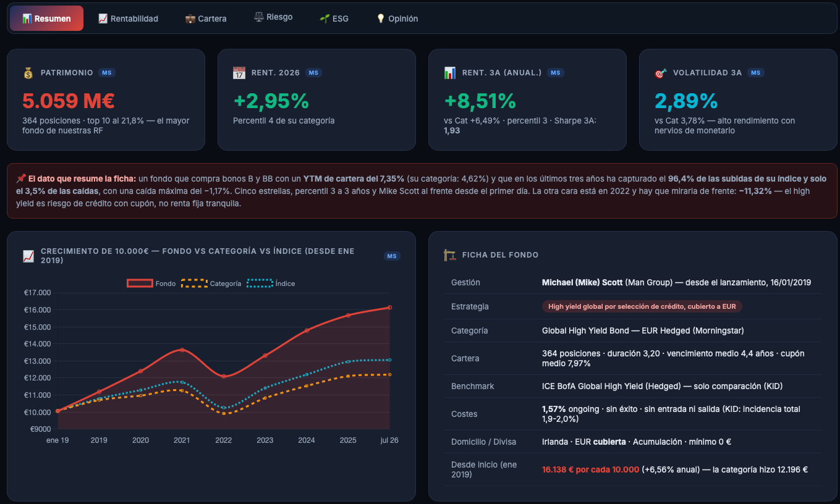Click the chart icon in the Crecimiento header
The width and height of the screenshot is (840, 504).
pos(28,256)
